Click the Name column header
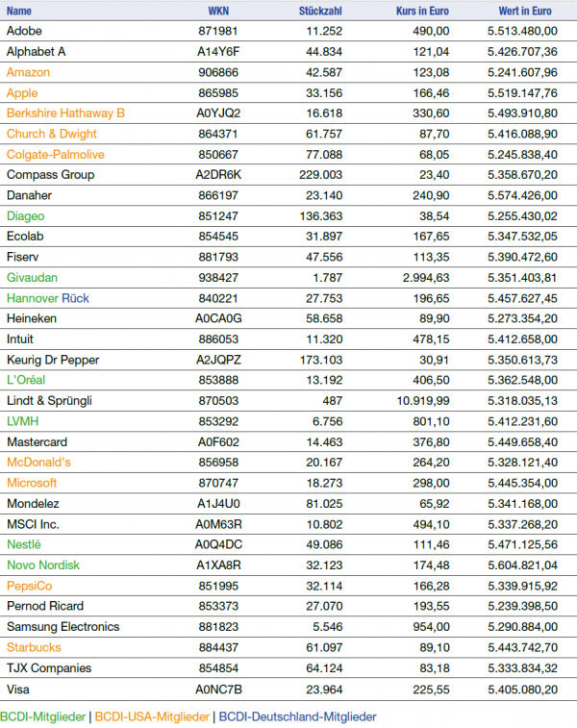 19,11
